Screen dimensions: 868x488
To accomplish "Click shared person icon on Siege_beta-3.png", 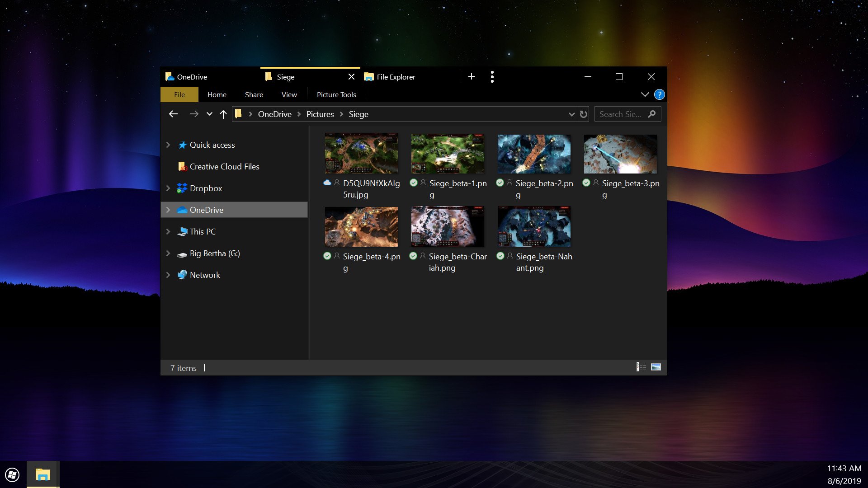I will [596, 183].
